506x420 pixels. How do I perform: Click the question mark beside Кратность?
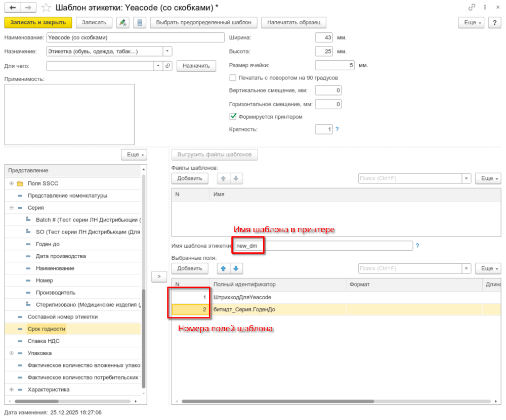(x=337, y=129)
